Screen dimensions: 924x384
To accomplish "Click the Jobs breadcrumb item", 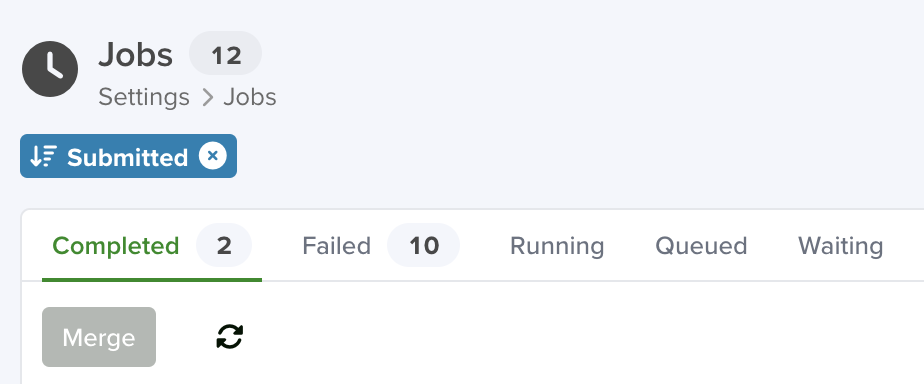I will point(250,97).
